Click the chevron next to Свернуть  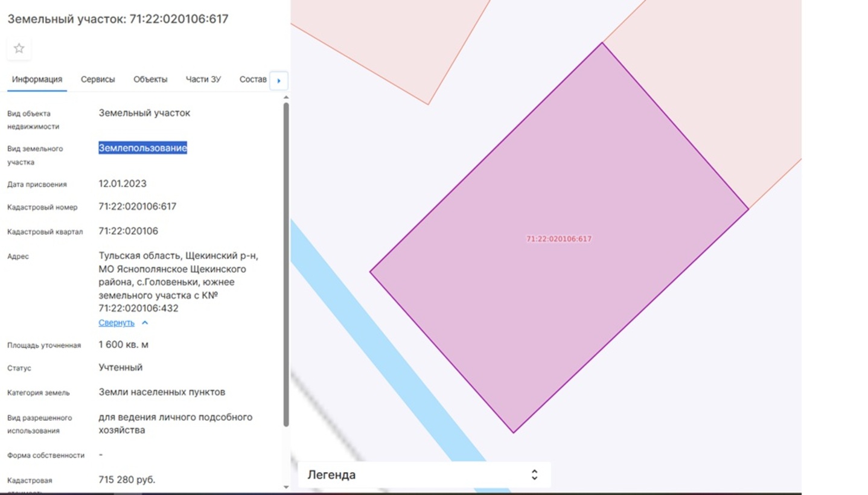click(x=145, y=323)
